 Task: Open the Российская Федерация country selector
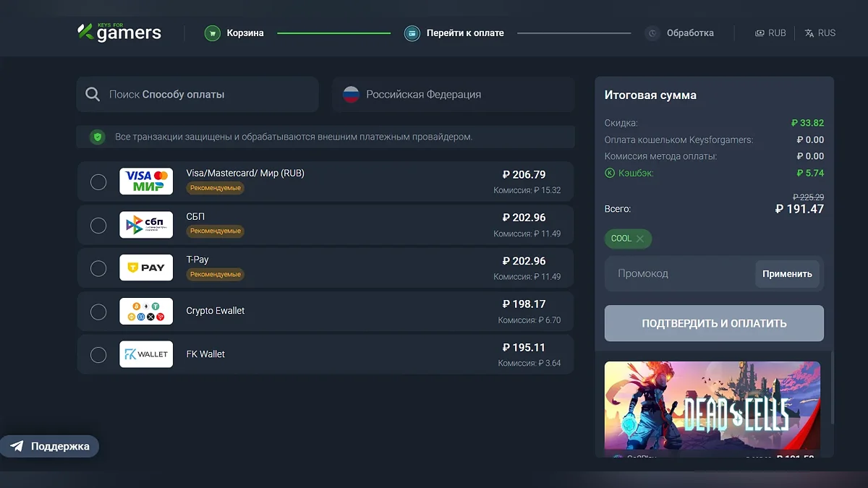454,95
